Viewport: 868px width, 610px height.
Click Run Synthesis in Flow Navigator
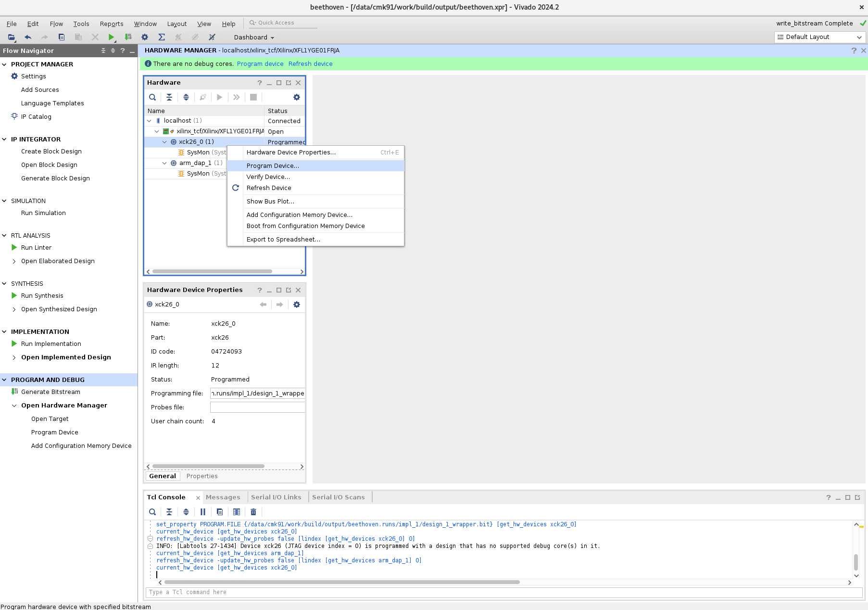[42, 295]
